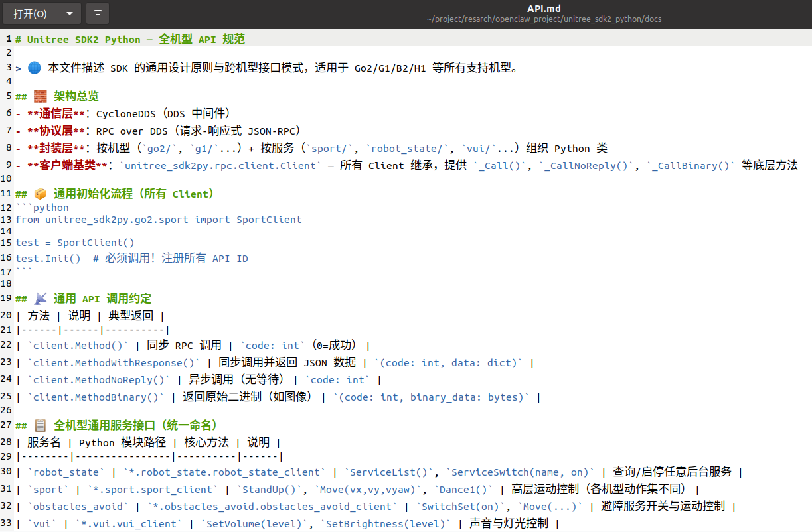The height and width of the screenshot is (532, 812).
Task: Click 'test = SportClient()' on line 15
Action: (75, 243)
